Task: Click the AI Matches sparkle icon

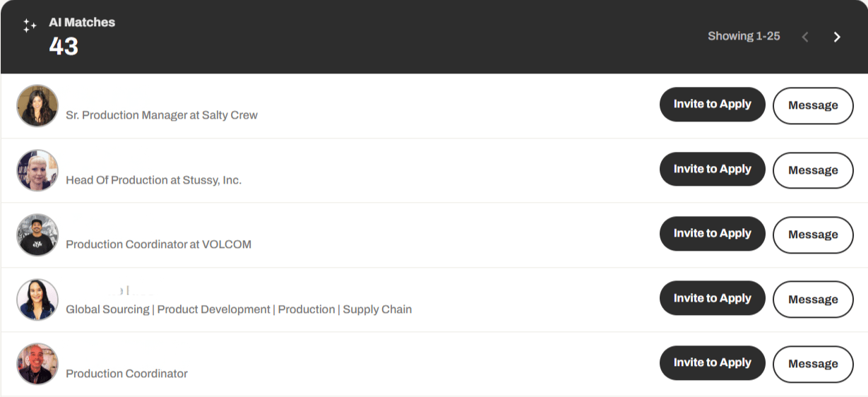Action: [29, 26]
